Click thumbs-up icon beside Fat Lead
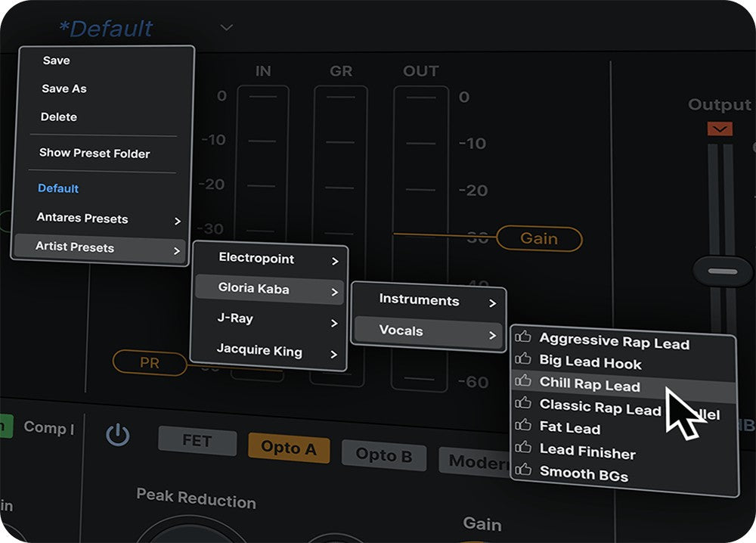Viewport: 756px width, 543px height. (x=522, y=425)
